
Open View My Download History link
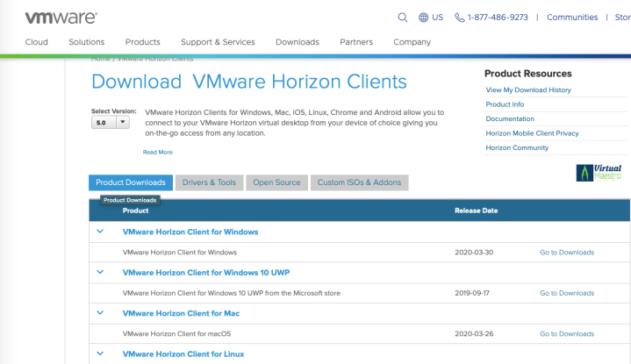click(x=528, y=89)
